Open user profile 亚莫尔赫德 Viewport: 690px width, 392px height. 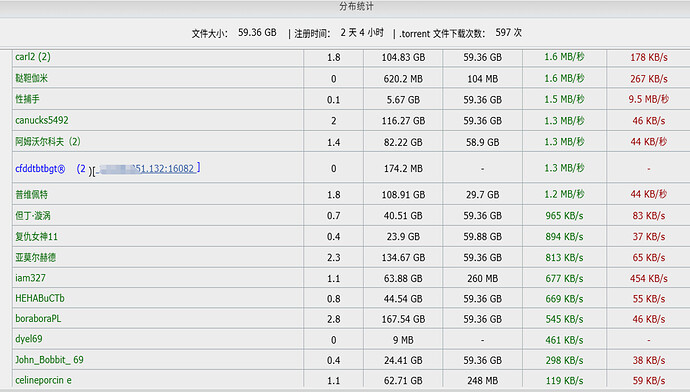(35, 257)
